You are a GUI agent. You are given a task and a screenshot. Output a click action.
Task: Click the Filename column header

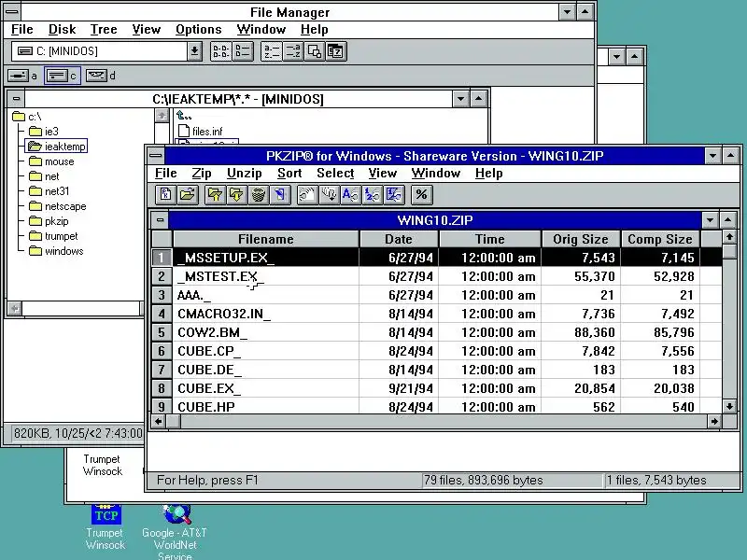(266, 239)
